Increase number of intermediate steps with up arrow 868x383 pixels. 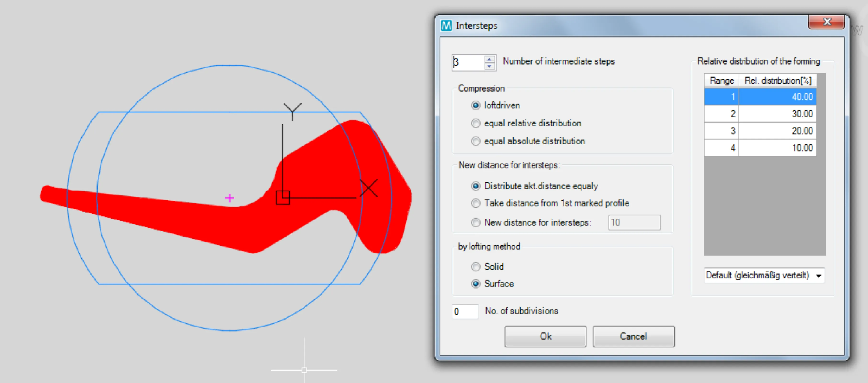pos(489,59)
